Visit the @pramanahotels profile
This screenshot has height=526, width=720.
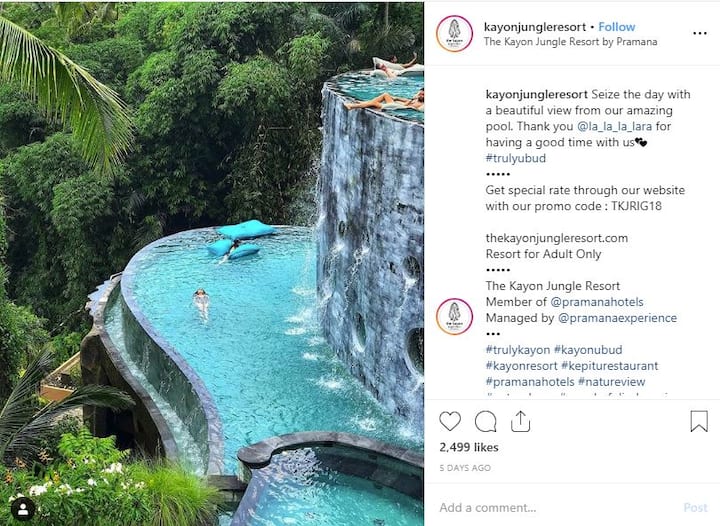pyautogui.click(x=596, y=302)
